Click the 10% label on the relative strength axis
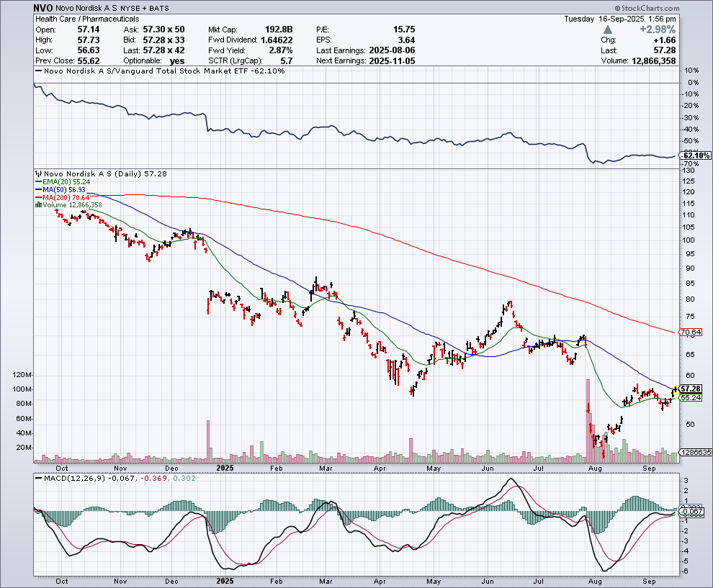The width and height of the screenshot is (713, 588). coord(691,71)
